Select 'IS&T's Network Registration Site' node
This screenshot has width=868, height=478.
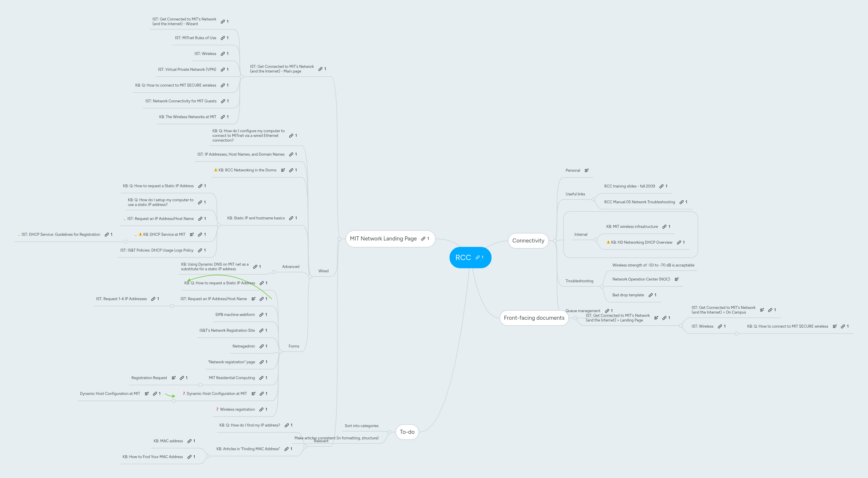tap(227, 330)
